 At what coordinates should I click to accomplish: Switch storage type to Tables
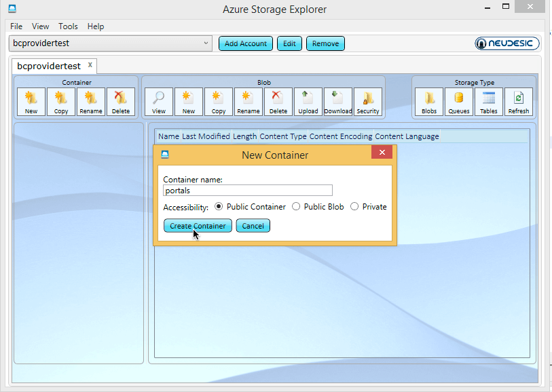point(489,102)
